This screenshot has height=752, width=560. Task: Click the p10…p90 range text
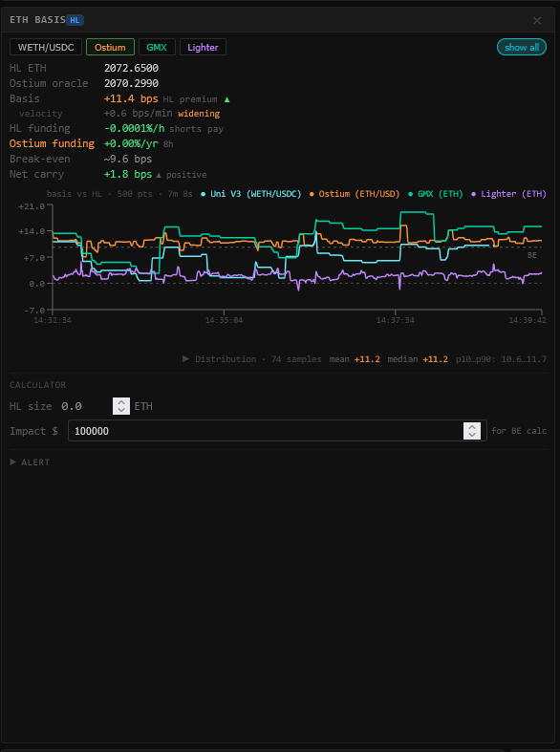501,358
